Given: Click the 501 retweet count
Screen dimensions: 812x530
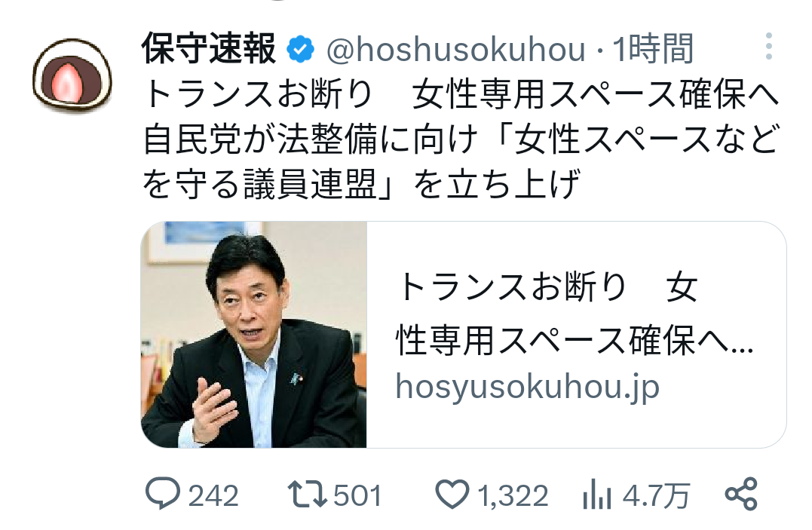Looking at the screenshot, I should 357,495.
